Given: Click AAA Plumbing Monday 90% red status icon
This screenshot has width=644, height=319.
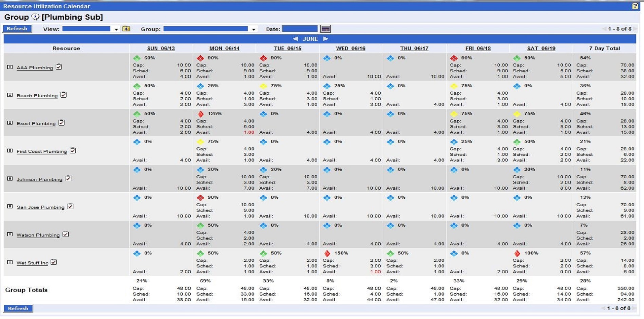Looking at the screenshot, I should click(200, 58).
